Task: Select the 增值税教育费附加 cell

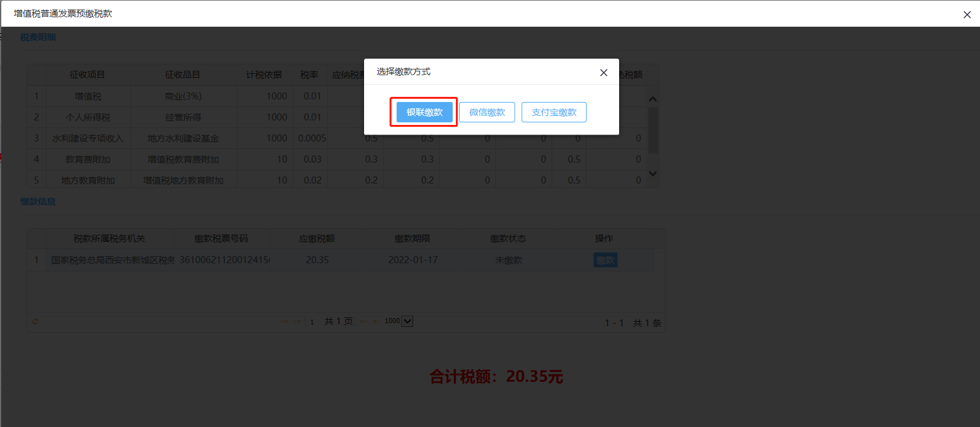Action: click(183, 159)
